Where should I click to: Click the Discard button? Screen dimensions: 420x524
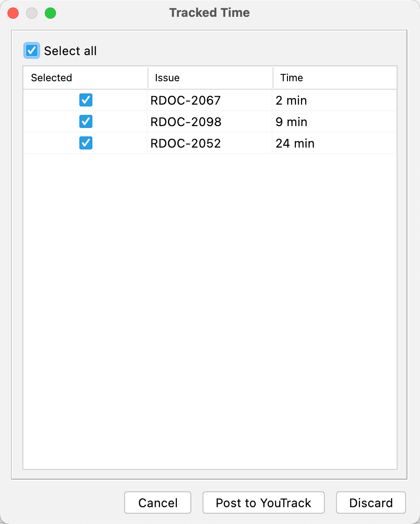371,503
